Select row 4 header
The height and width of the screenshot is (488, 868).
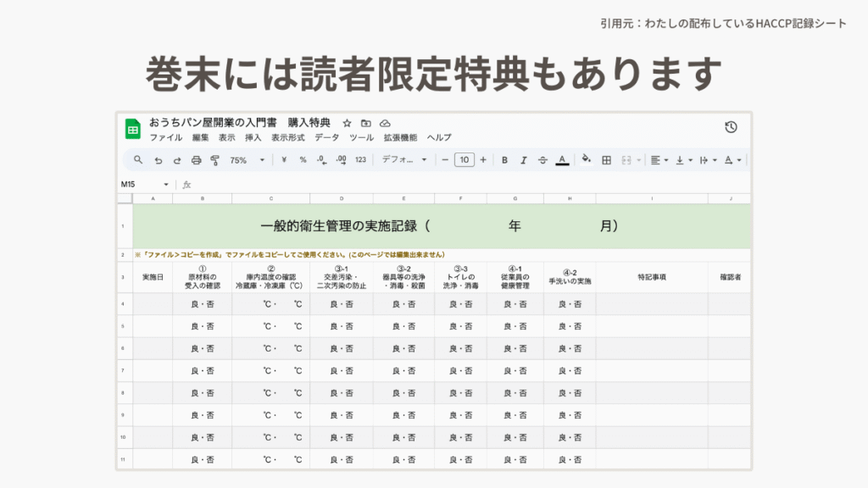125,304
